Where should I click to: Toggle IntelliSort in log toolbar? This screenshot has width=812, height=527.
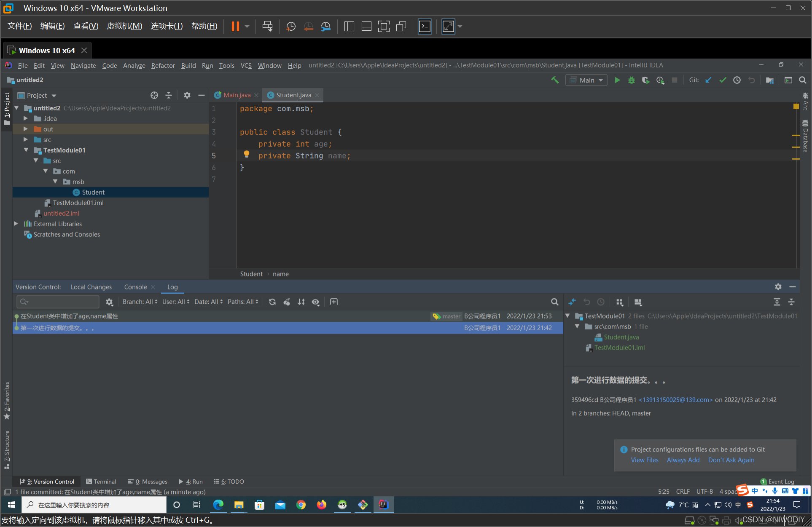[x=301, y=302]
